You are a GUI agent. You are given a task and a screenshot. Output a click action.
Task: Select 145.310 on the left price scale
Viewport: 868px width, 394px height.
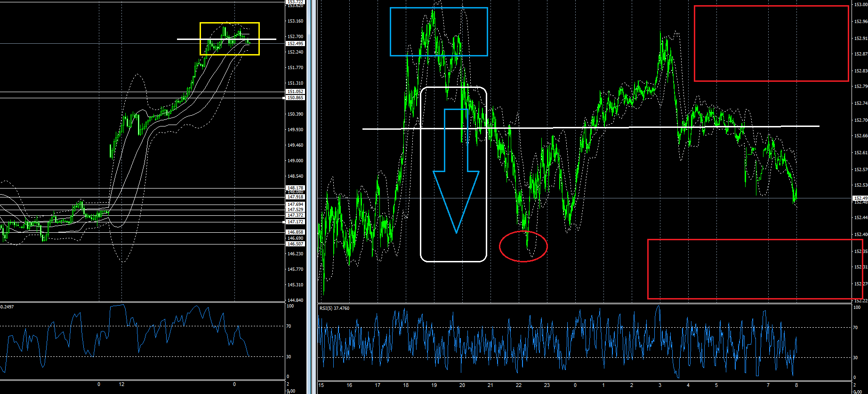click(296, 285)
